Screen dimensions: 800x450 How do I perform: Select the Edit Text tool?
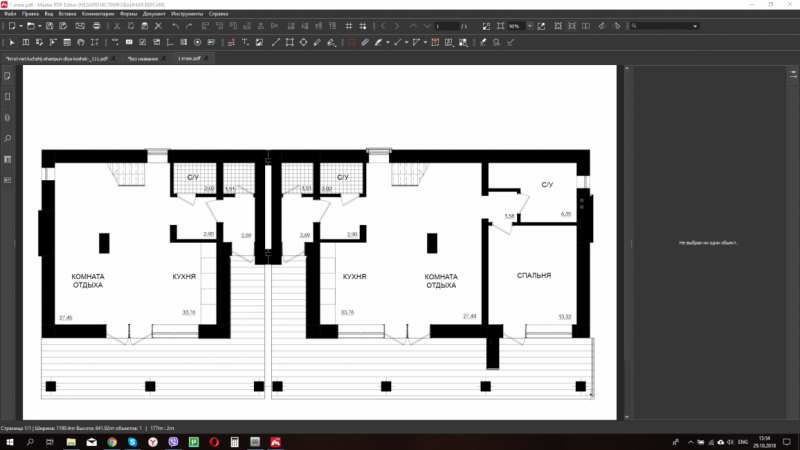[26, 42]
